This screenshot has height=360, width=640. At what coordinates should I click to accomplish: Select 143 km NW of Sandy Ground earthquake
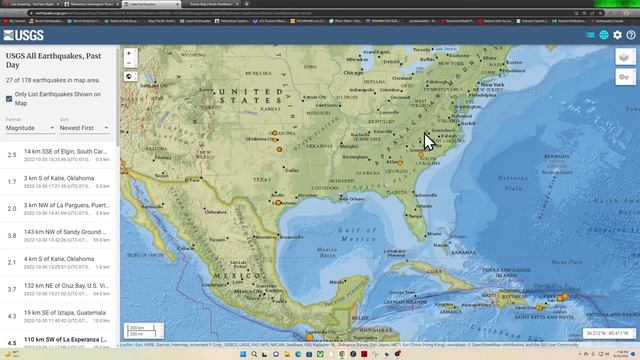[59, 236]
